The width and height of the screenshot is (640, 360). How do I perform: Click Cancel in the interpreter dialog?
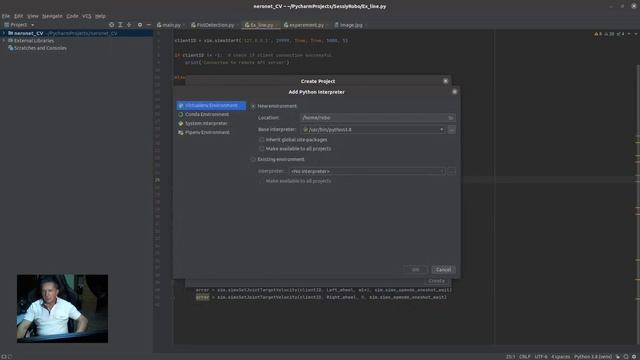point(443,270)
